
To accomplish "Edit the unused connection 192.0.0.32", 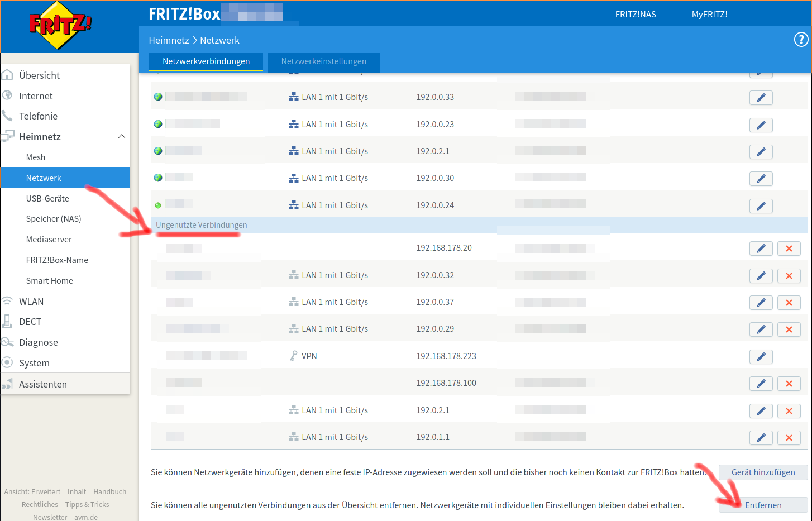I will tap(761, 276).
